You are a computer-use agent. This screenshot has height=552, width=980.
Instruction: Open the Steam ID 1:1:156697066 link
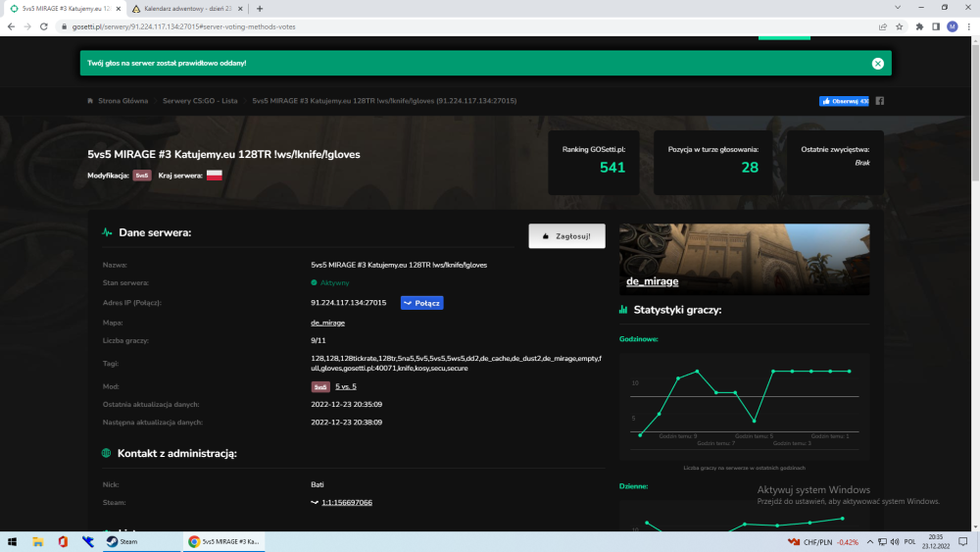pos(347,503)
